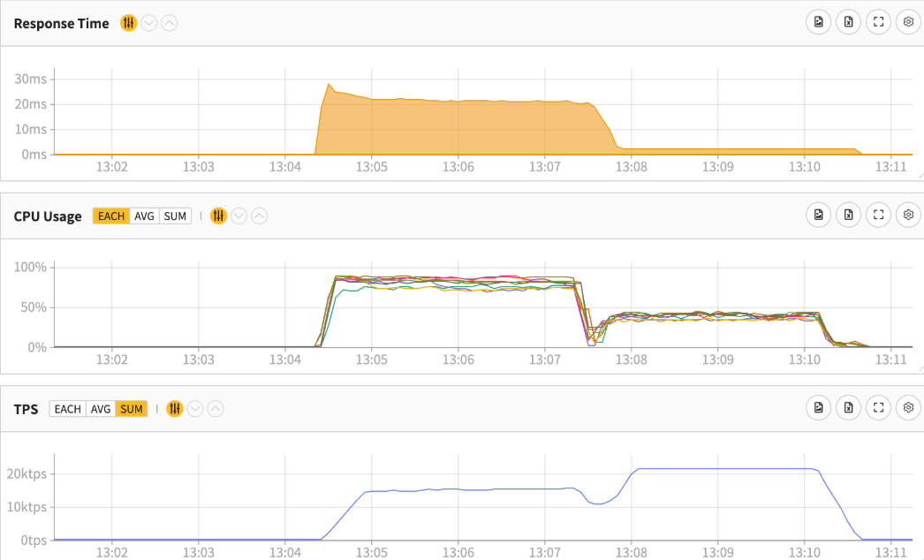Export CPU Usage chart as image
The width and height of the screenshot is (924, 560).
tap(819, 216)
